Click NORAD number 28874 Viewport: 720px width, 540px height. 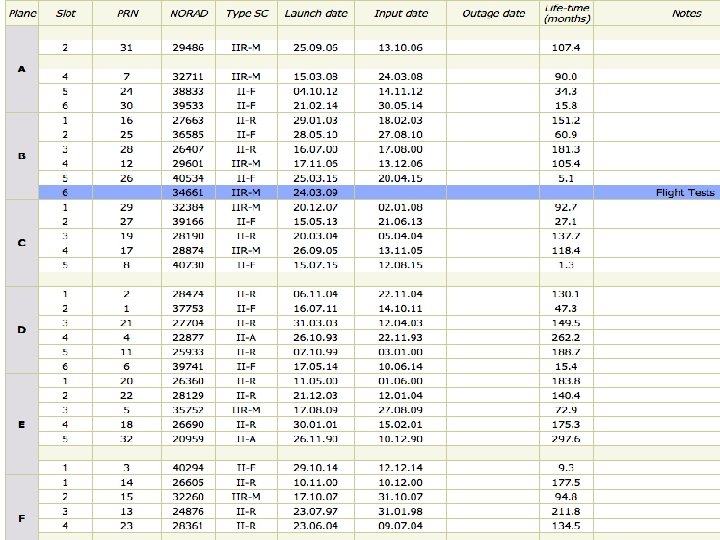coord(188,250)
